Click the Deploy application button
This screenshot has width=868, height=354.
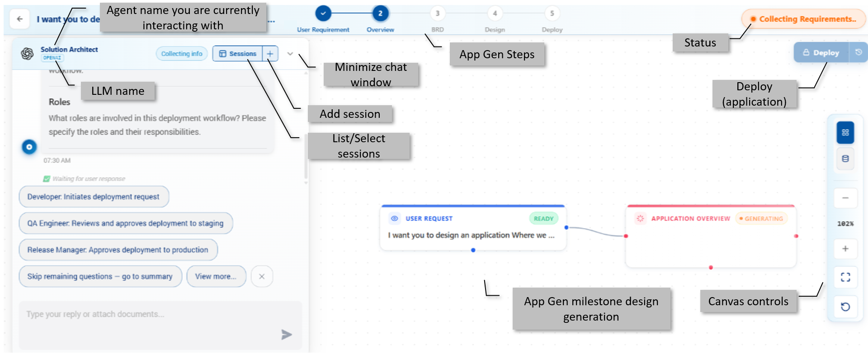821,52
